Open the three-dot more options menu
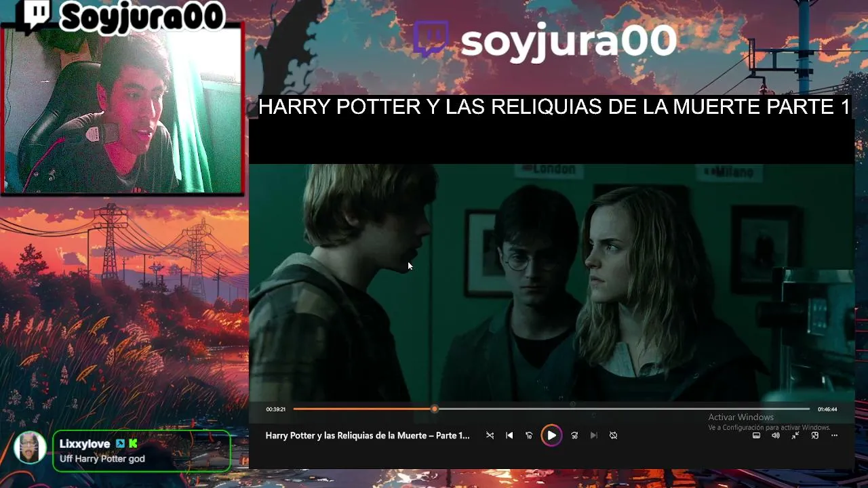Image resolution: width=868 pixels, height=488 pixels. coord(835,435)
